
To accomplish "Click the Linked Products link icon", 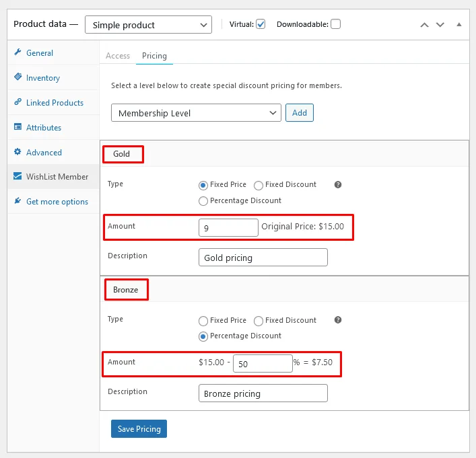I will tap(18, 103).
